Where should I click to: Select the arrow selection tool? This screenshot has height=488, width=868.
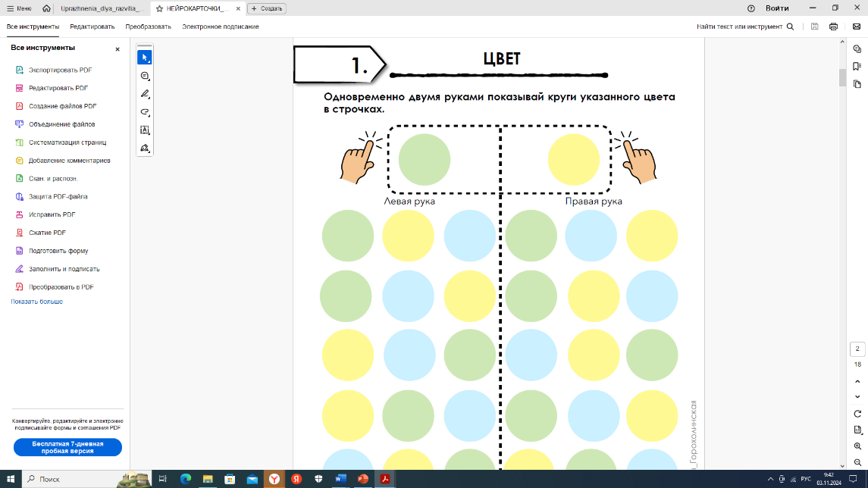145,58
